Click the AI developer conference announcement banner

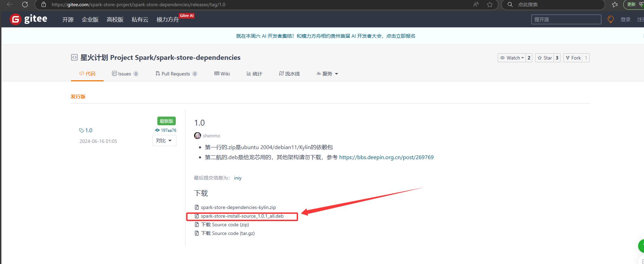tap(326, 36)
